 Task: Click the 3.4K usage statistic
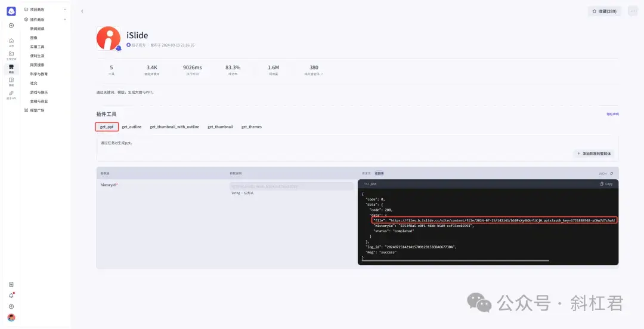click(x=152, y=67)
